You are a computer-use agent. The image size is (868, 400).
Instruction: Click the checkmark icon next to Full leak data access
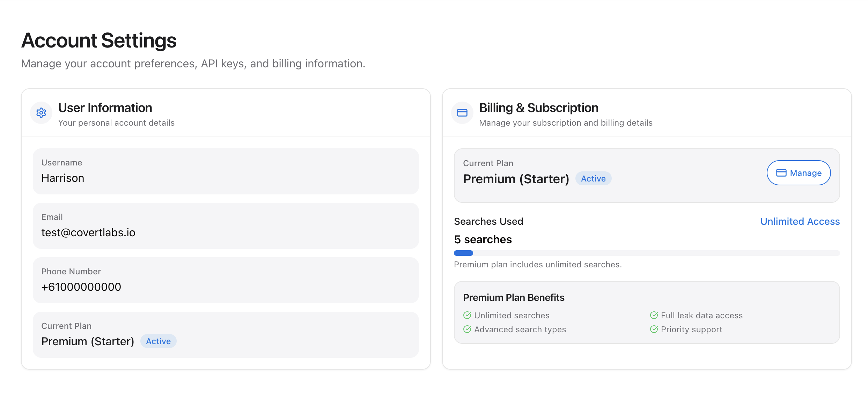pyautogui.click(x=654, y=315)
